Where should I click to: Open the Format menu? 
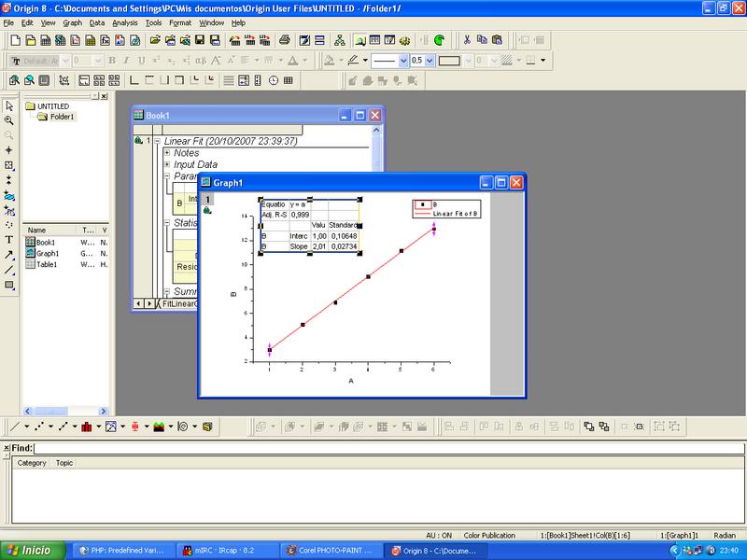click(182, 21)
